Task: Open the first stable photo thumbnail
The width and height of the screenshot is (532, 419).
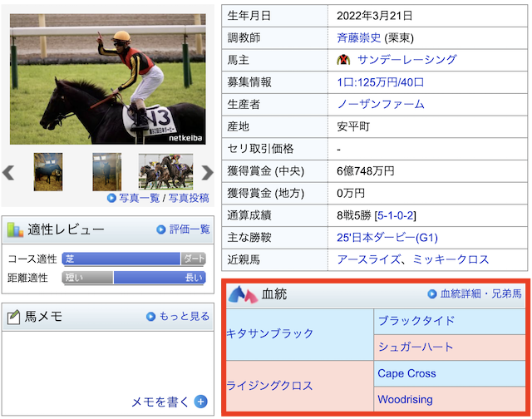Action: (x=48, y=172)
